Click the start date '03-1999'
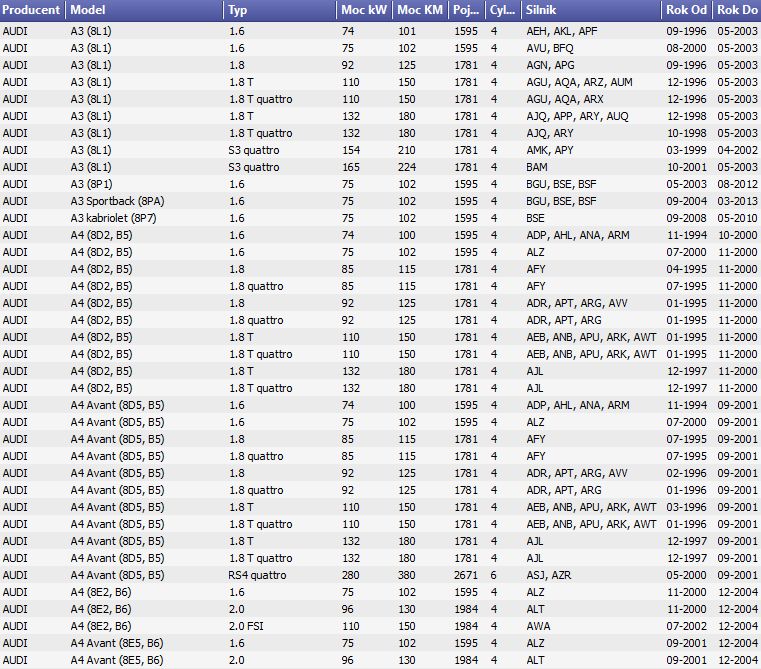 coord(686,150)
